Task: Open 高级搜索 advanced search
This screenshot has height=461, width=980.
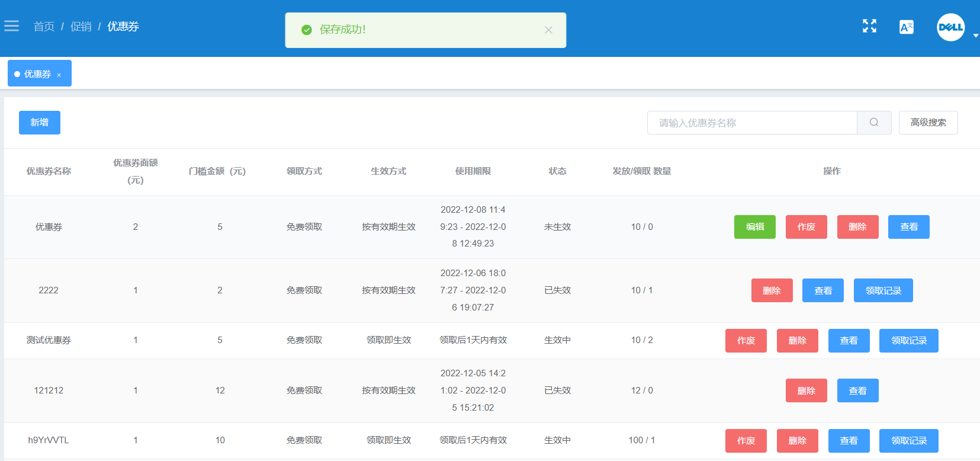Action: [928, 123]
